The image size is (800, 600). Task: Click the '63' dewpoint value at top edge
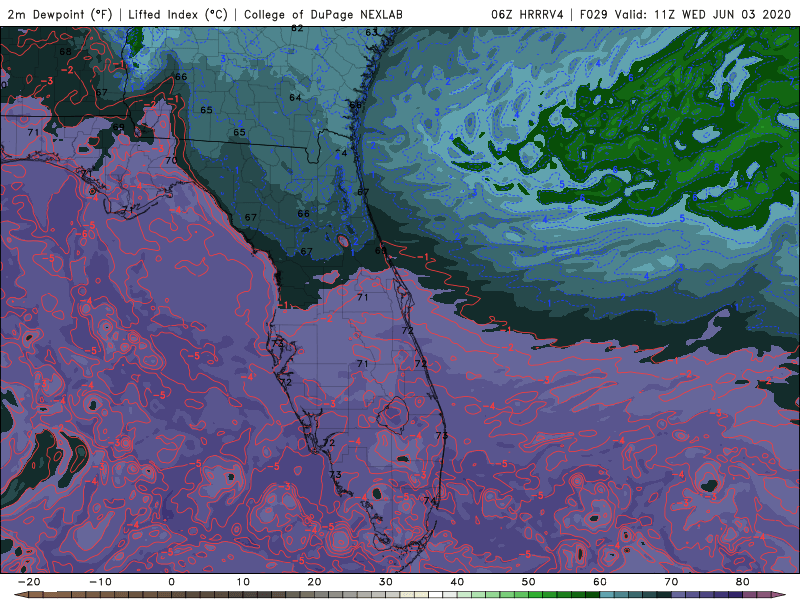point(371,32)
